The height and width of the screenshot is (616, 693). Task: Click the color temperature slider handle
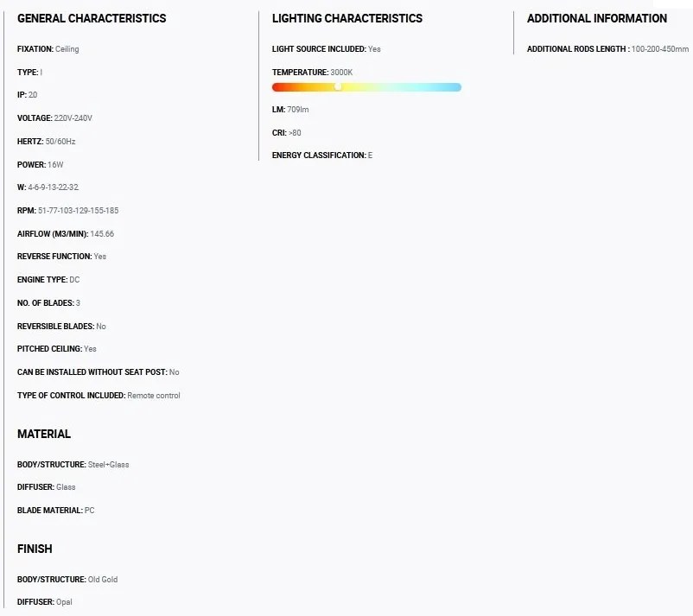pos(338,87)
